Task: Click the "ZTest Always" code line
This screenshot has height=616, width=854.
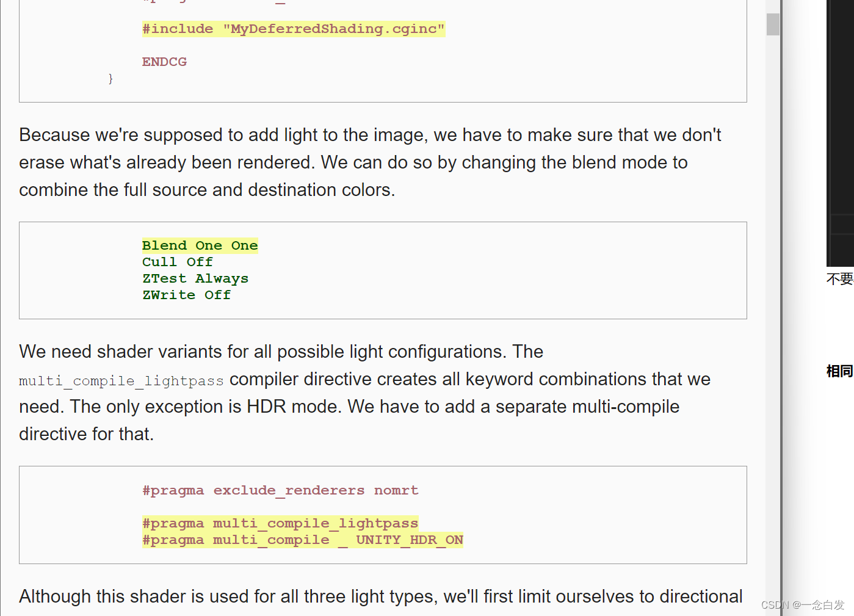Action: pos(195,278)
